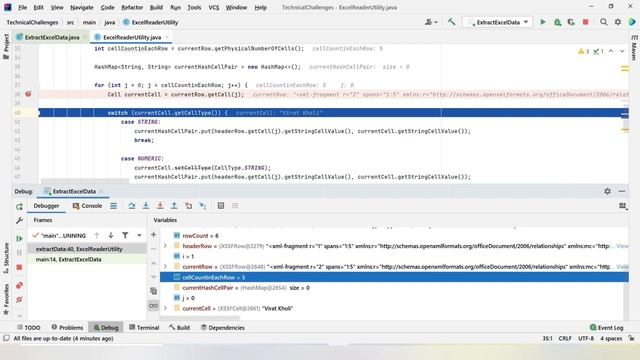This screenshot has height=360, width=640.
Task: Click the JetBrains Toolbox icon at top right
Action: (x=632, y=22)
